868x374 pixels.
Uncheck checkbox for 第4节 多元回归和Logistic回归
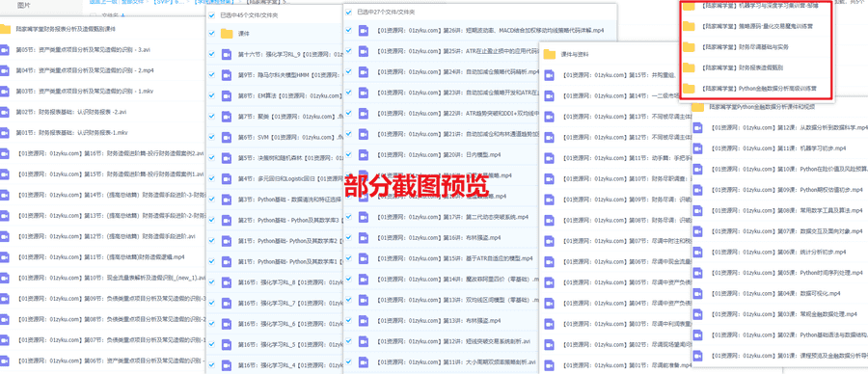click(211, 178)
